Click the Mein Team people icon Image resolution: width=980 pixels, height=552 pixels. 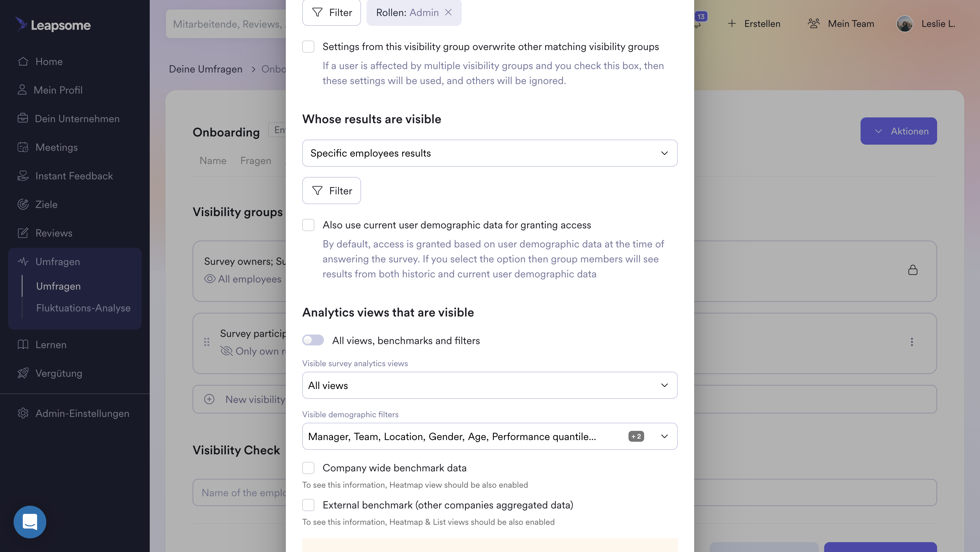tap(813, 23)
